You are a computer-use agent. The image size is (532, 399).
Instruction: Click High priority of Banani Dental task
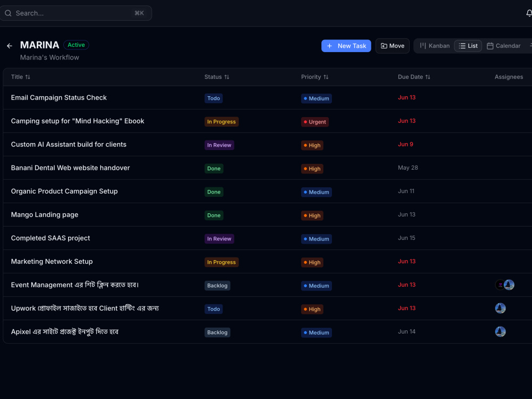point(312,169)
